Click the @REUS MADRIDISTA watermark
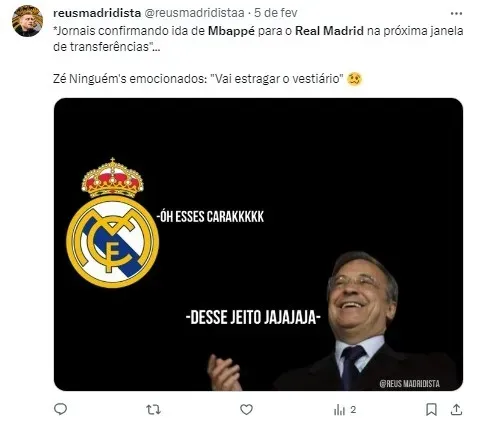 coord(410,384)
